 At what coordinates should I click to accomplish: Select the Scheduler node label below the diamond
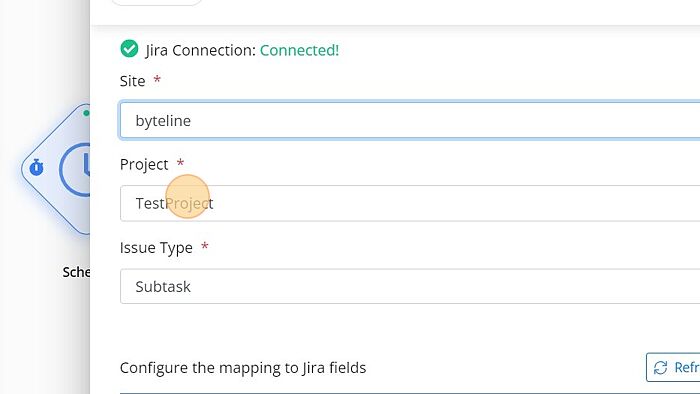click(x=76, y=272)
